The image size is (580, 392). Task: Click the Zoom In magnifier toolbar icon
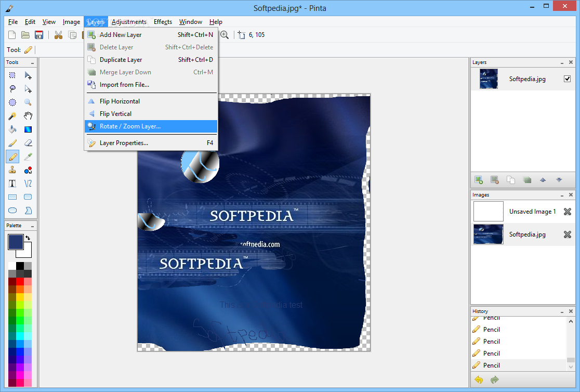225,35
